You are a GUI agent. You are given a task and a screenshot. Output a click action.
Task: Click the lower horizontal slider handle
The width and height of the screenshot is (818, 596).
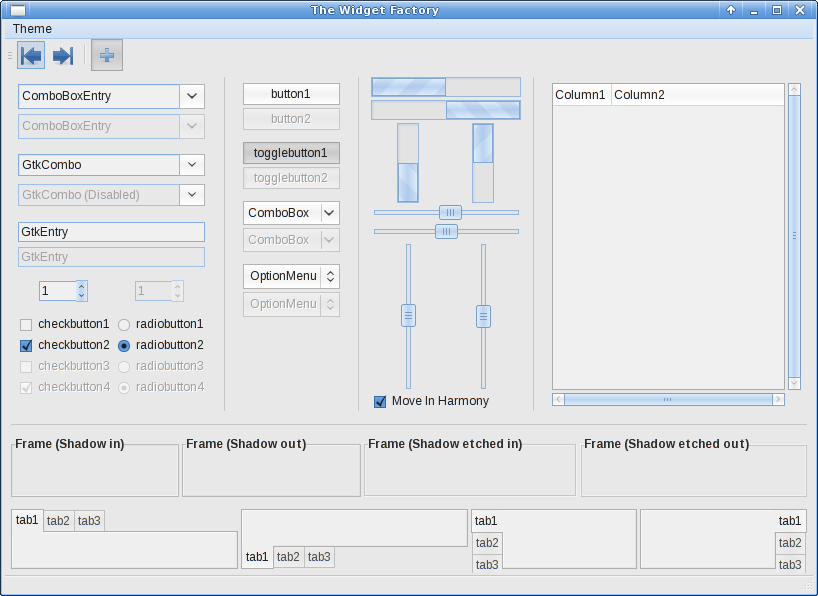coord(447,231)
